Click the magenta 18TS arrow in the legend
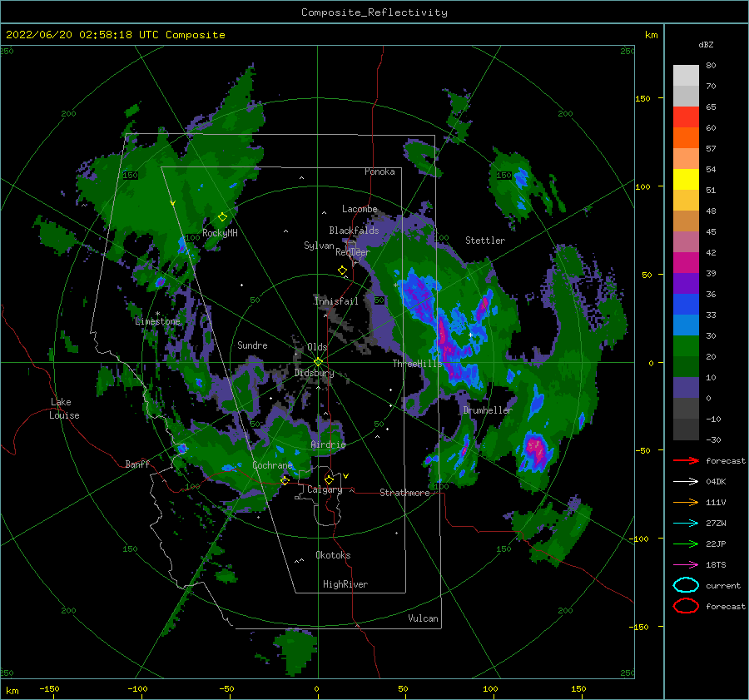749x700 pixels. click(x=686, y=565)
